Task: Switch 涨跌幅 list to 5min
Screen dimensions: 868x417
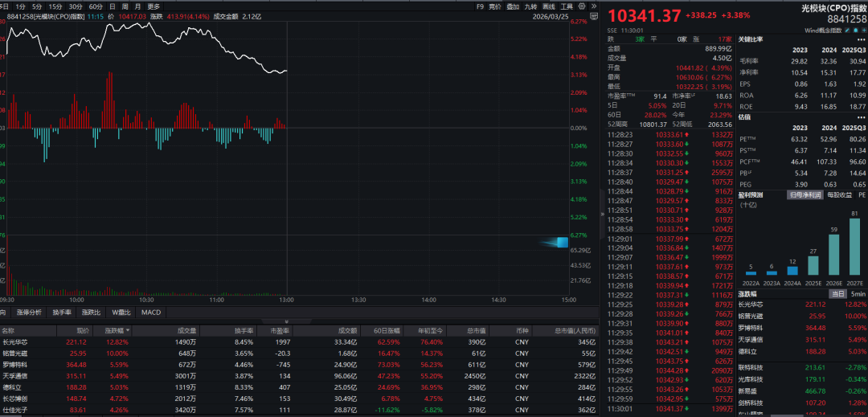Action: point(857,293)
